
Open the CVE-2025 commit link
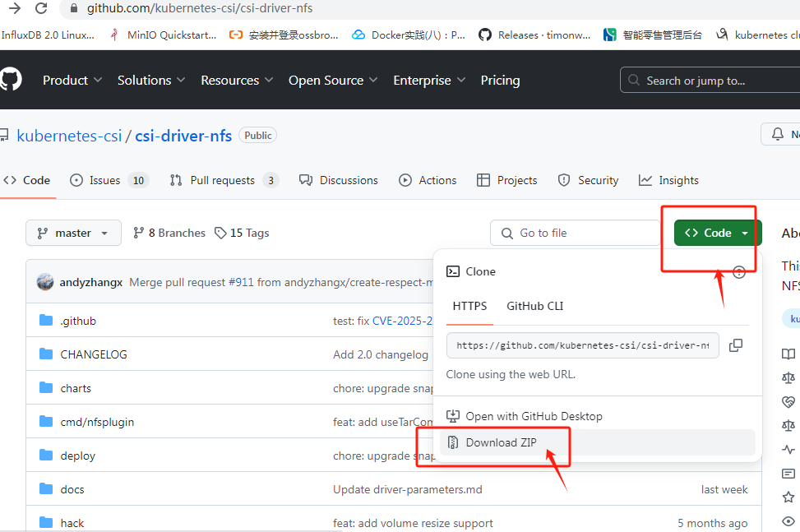[x=403, y=321]
